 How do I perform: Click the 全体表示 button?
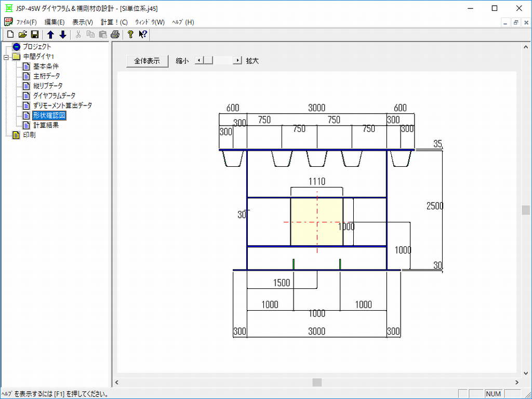(147, 61)
